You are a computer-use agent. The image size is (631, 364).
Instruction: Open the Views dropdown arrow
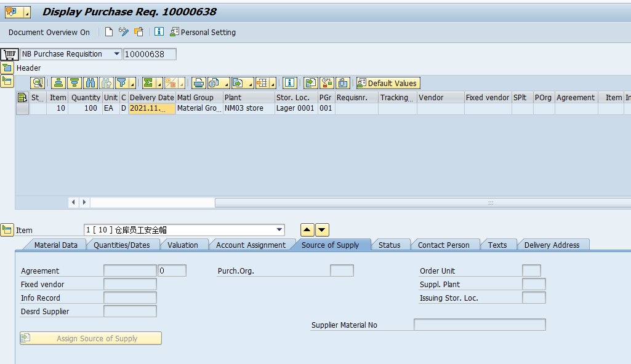tap(226, 83)
